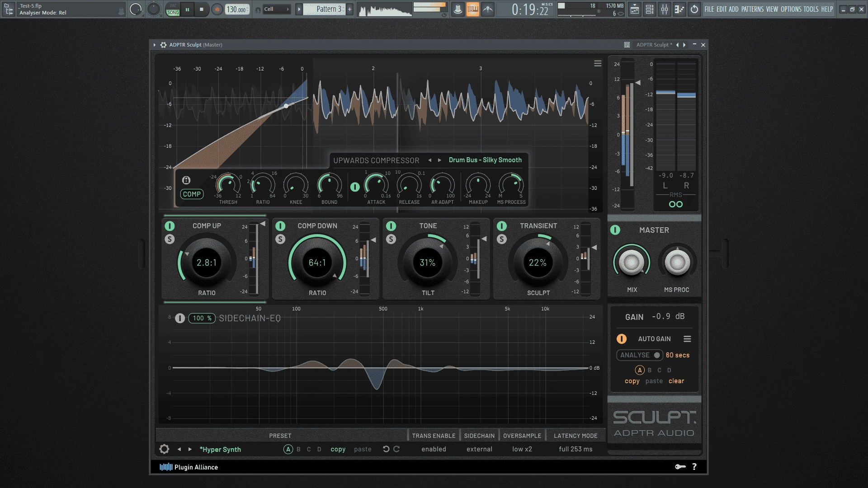Viewport: 868px width, 488px height.
Task: Go to next upwards compressor preset
Action: [439, 160]
